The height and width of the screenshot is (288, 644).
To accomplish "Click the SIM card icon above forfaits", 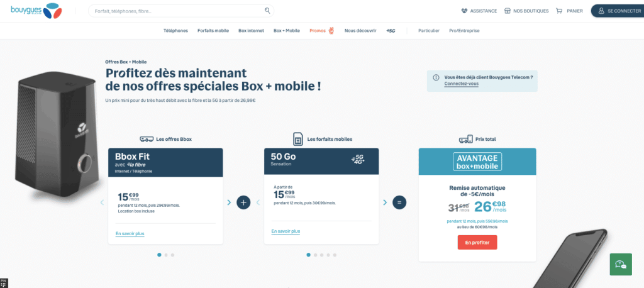I will coord(298,139).
